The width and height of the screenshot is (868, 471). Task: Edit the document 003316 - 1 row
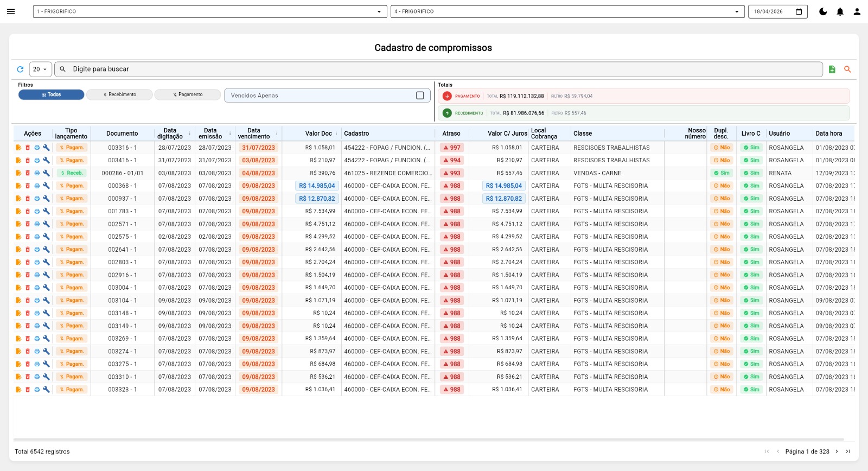(x=18, y=148)
